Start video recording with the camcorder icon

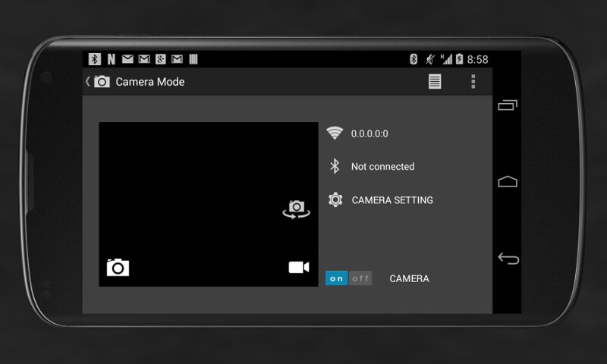click(x=299, y=267)
